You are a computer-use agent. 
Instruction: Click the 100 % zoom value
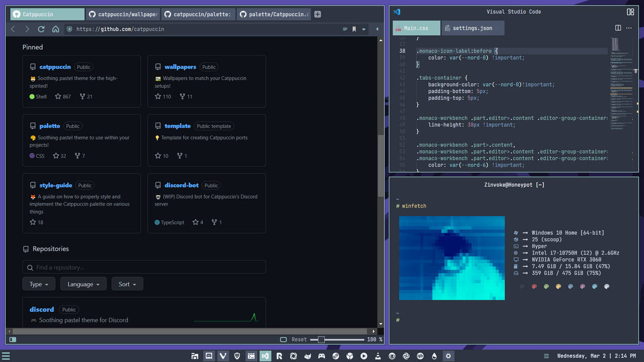coord(374,339)
